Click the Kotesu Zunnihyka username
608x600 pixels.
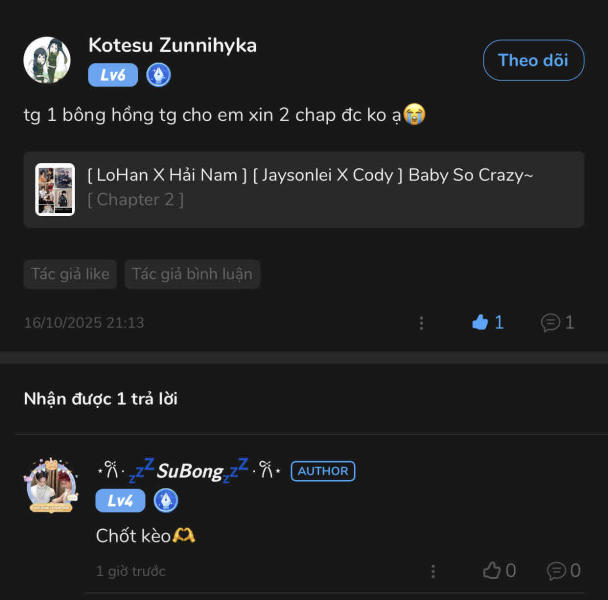tap(172, 45)
